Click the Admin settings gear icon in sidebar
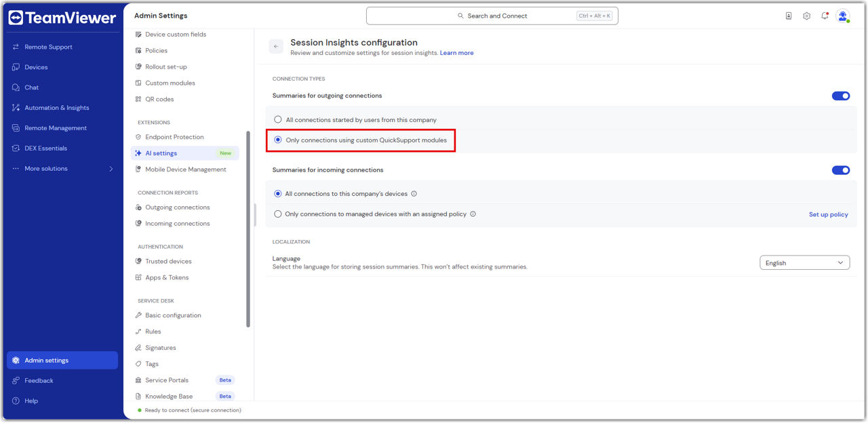Image resolution: width=868 pixels, height=423 pixels. pyautogui.click(x=16, y=361)
